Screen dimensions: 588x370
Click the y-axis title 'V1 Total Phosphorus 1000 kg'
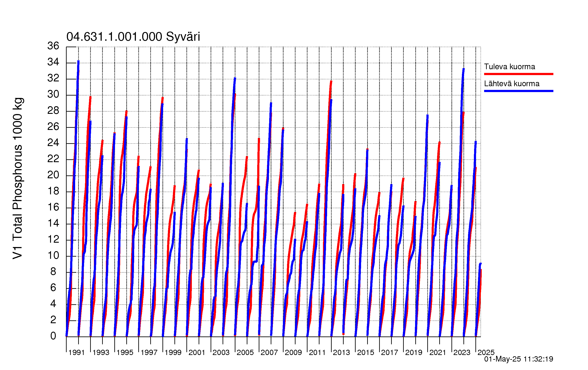pyautogui.click(x=18, y=178)
